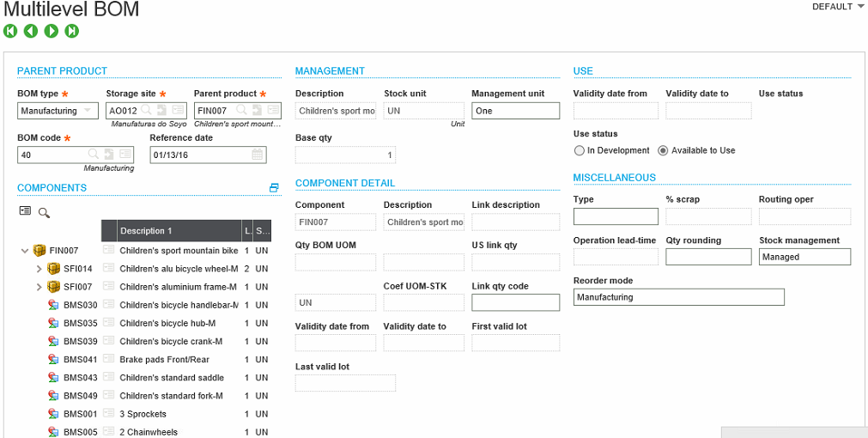
Task: Click 'Children's standard fork-M' description
Action: 171,396
